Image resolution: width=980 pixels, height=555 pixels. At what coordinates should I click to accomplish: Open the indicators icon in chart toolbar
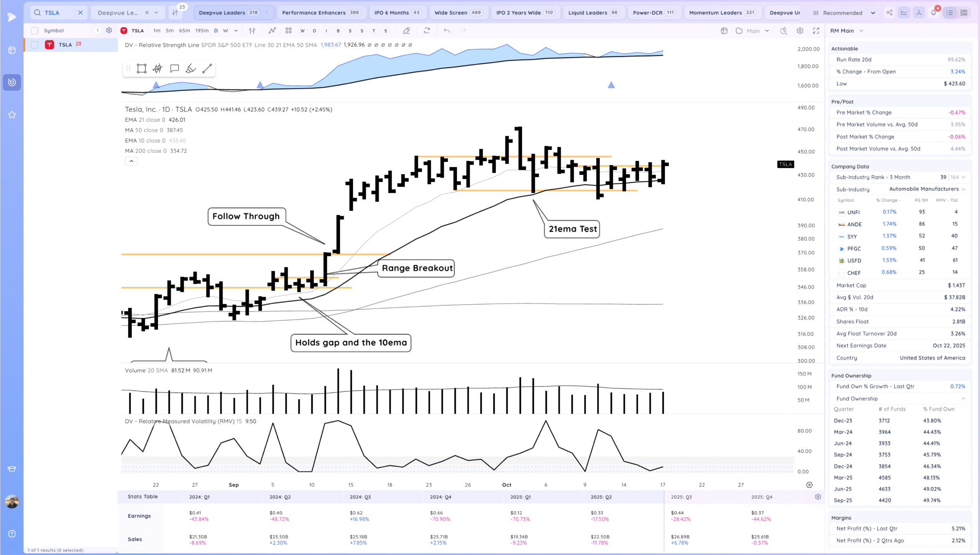pos(272,31)
